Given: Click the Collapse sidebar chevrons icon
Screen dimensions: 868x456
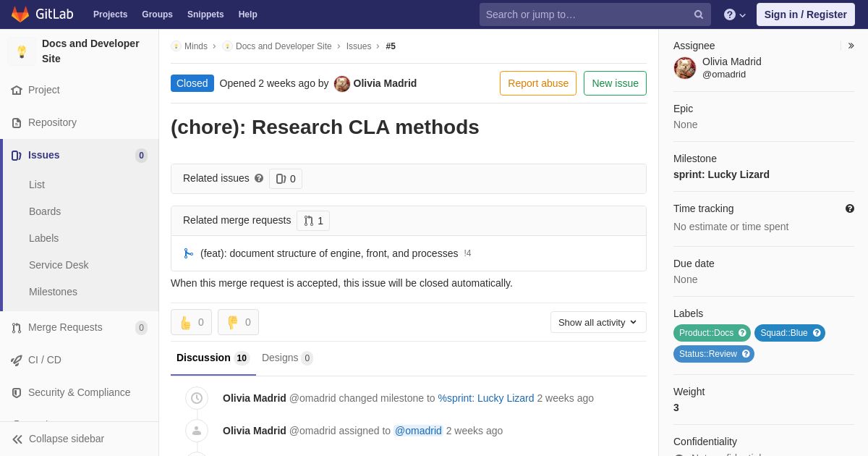Looking at the screenshot, I should (x=17, y=439).
